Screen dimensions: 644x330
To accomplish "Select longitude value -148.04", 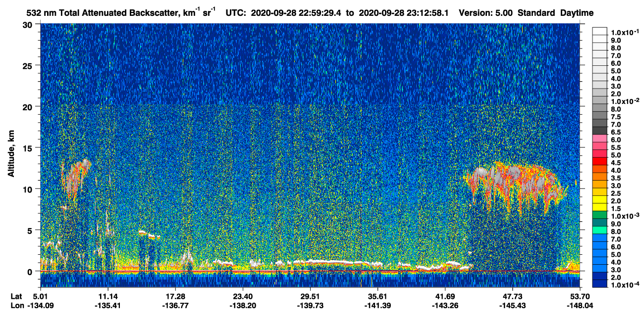I will 579,306.
